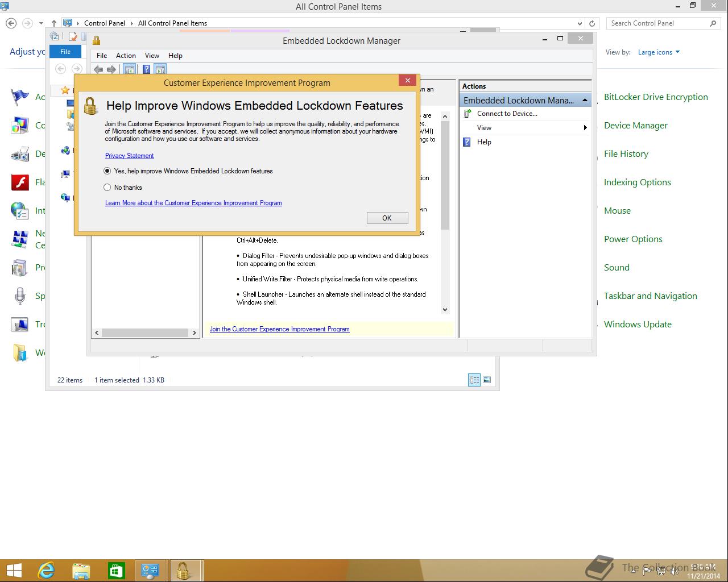Click scroll-up arrow in description pane
Viewport: 728px width, 582px height.
[445, 116]
